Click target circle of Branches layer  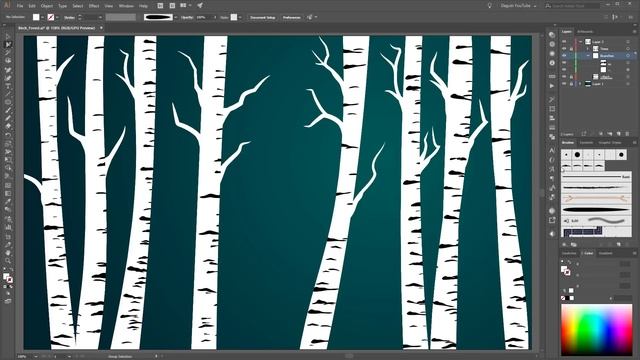(x=628, y=56)
